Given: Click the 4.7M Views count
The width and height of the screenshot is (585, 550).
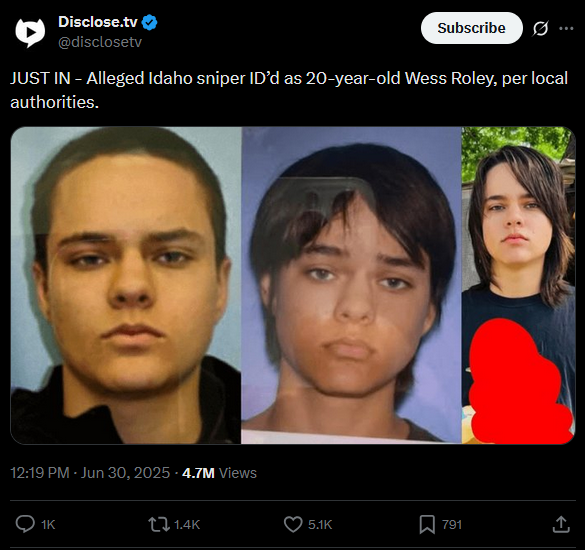Looking at the screenshot, I should click(x=219, y=473).
